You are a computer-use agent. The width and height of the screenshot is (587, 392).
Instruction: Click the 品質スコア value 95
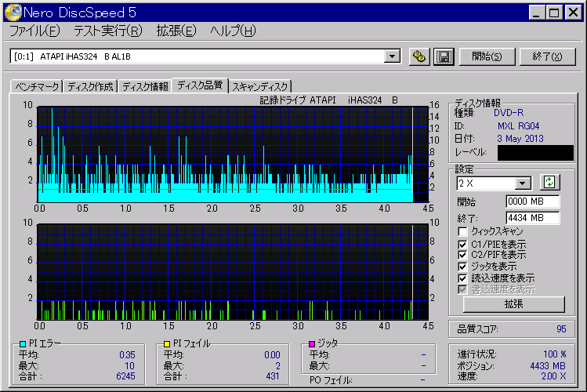(561, 329)
